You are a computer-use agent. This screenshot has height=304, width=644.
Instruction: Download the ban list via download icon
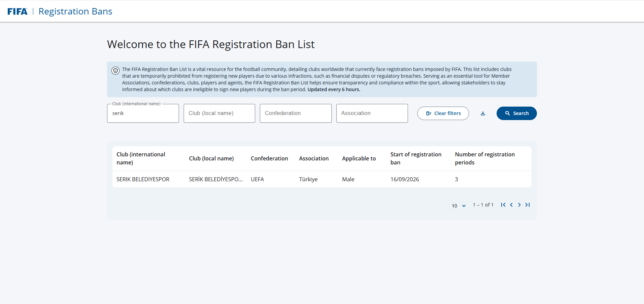(483, 113)
